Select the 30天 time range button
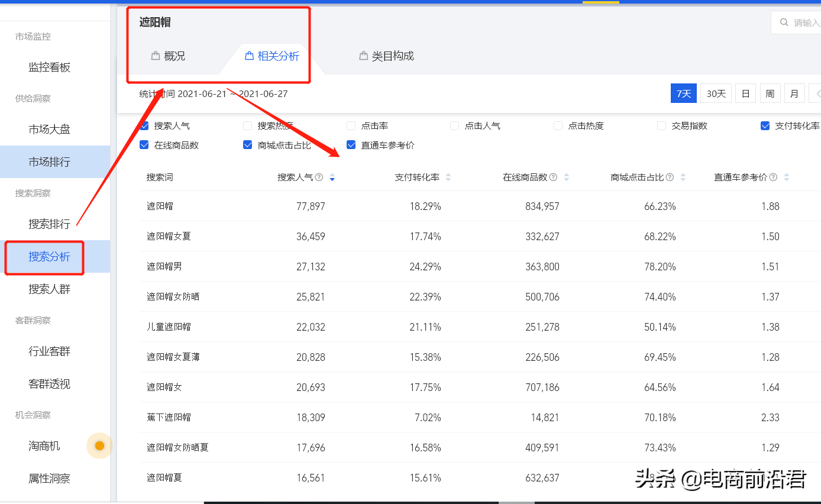 click(715, 93)
